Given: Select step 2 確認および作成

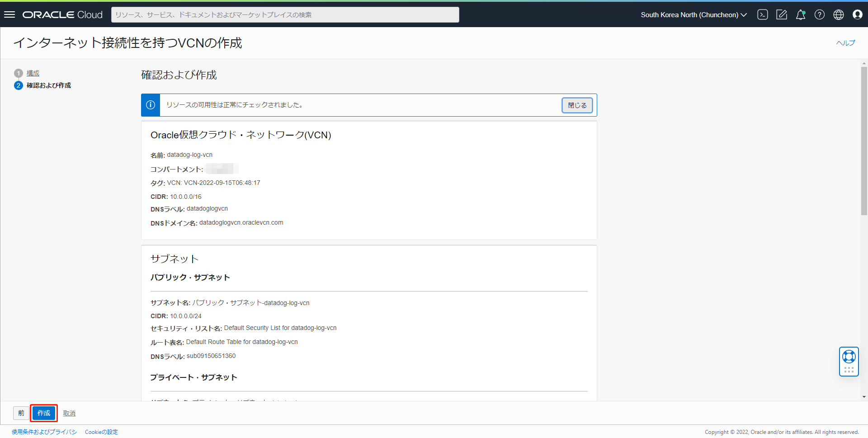Looking at the screenshot, I should pos(48,85).
